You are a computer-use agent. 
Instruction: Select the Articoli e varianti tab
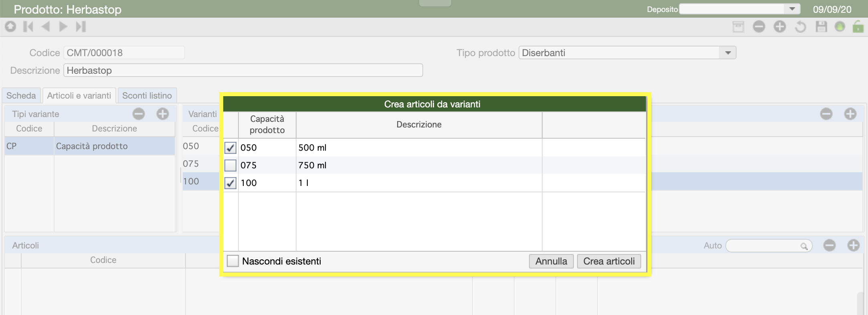(x=79, y=95)
